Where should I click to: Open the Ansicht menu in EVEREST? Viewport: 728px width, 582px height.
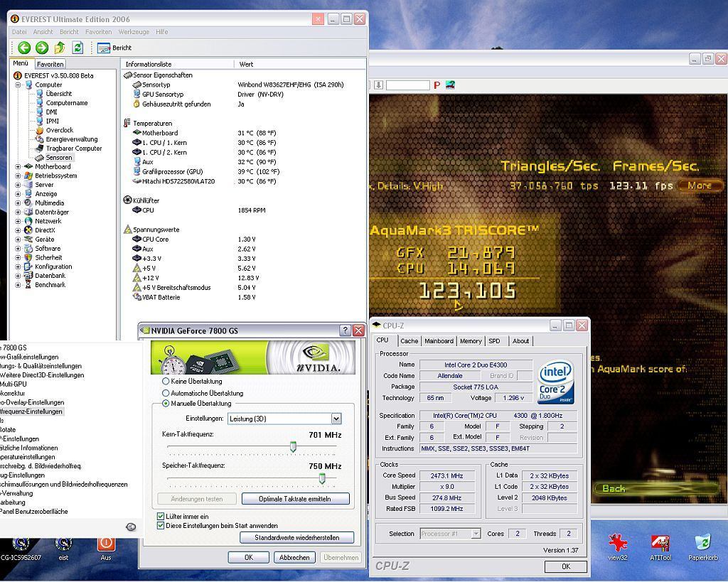43,32
